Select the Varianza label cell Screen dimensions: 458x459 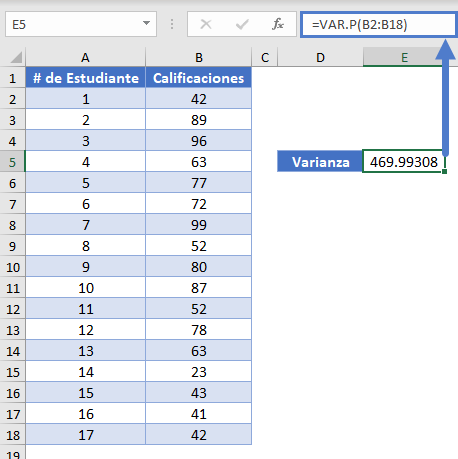[320, 162]
